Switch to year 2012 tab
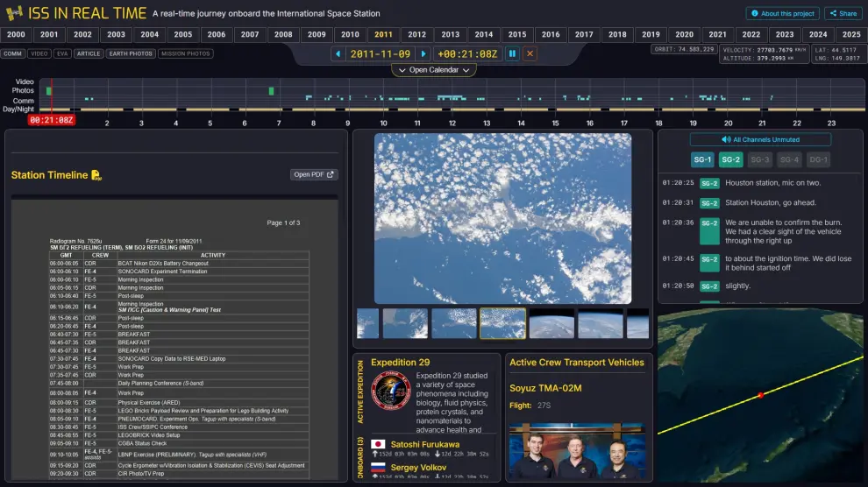The image size is (868, 487). (x=416, y=34)
